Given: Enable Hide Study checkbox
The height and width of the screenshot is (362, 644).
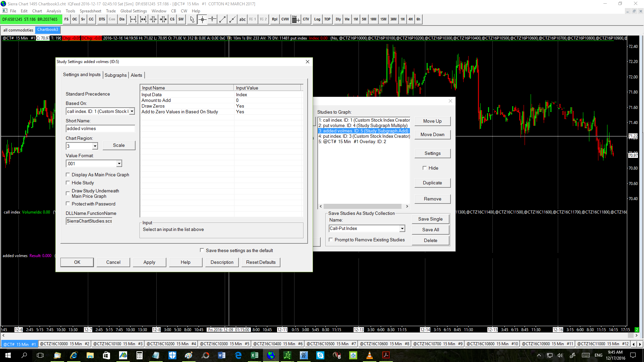Looking at the screenshot, I should tap(68, 183).
